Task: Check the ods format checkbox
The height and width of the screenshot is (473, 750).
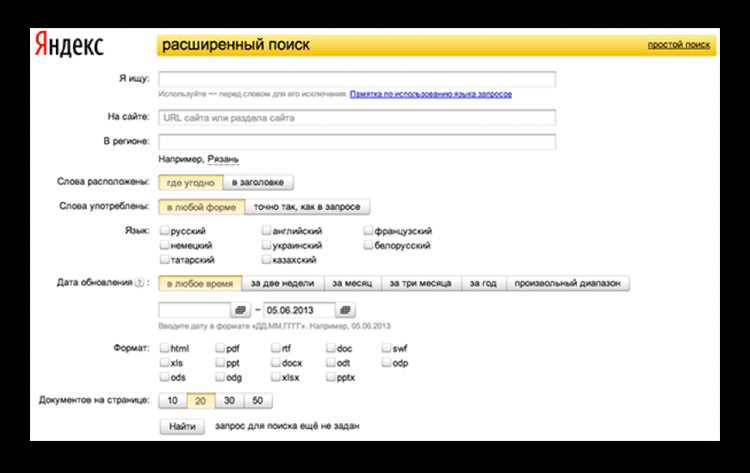Action: coord(165,376)
